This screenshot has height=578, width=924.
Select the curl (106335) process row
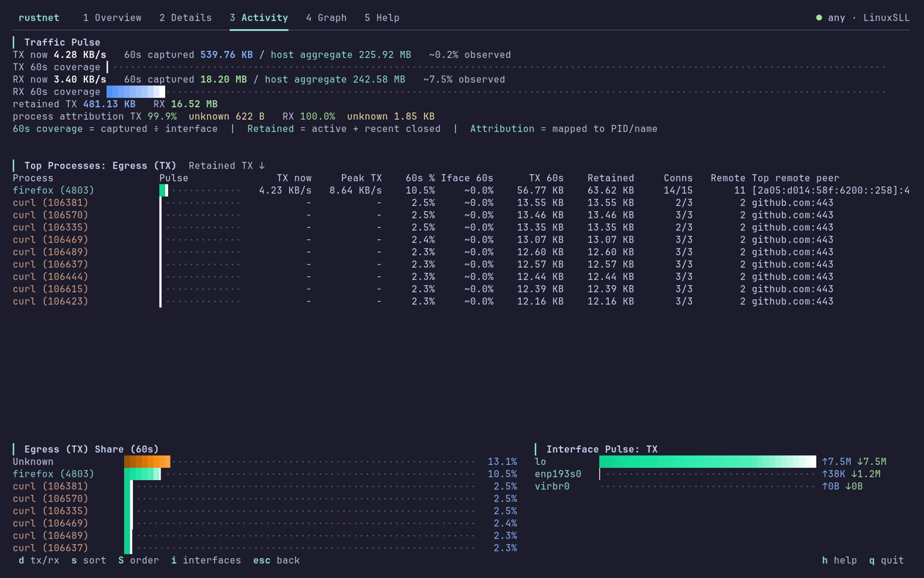(461, 228)
